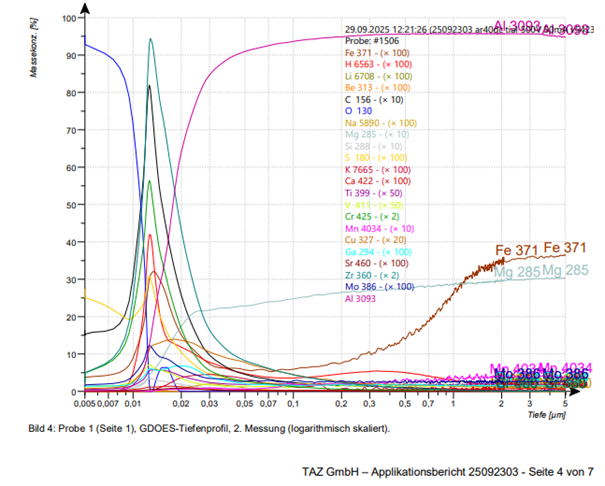Viewport: 605px width, 486px height.
Task: Click the Fe 371 legend entry
Action: click(x=372, y=52)
